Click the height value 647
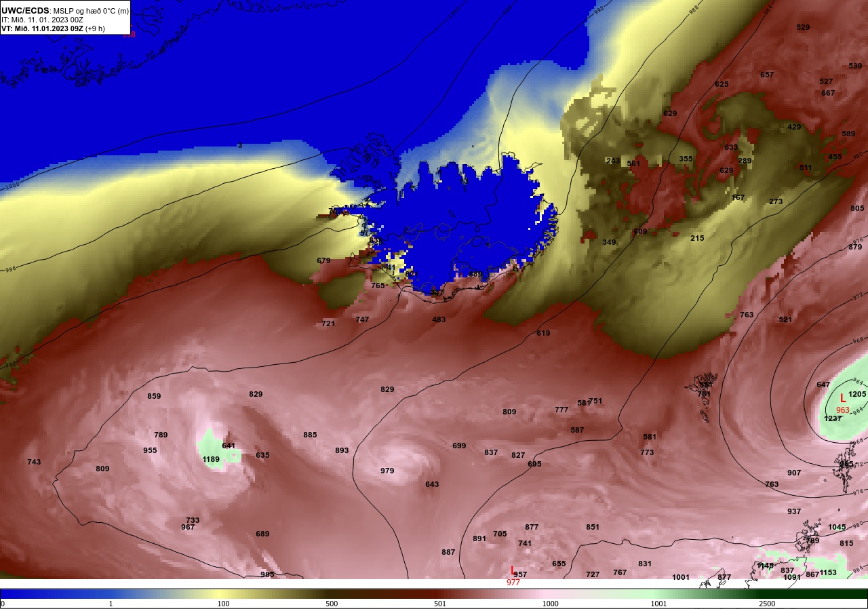Screen dimensions: 868x609 pos(823,385)
